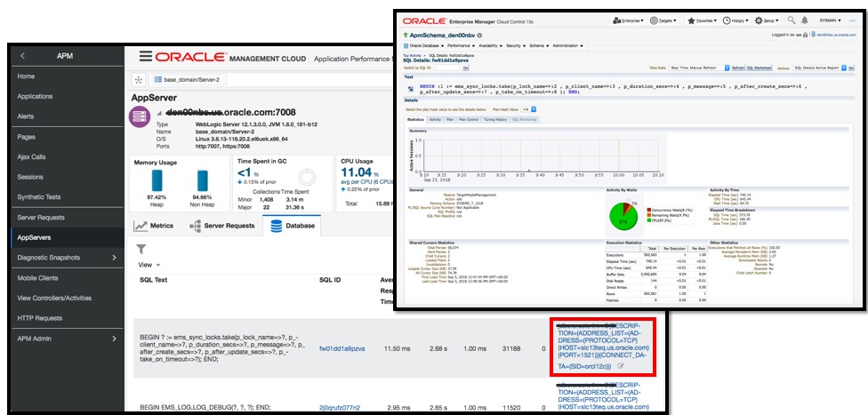Switch to the Activity tab
This screenshot has height=415, width=868.
tap(435, 119)
